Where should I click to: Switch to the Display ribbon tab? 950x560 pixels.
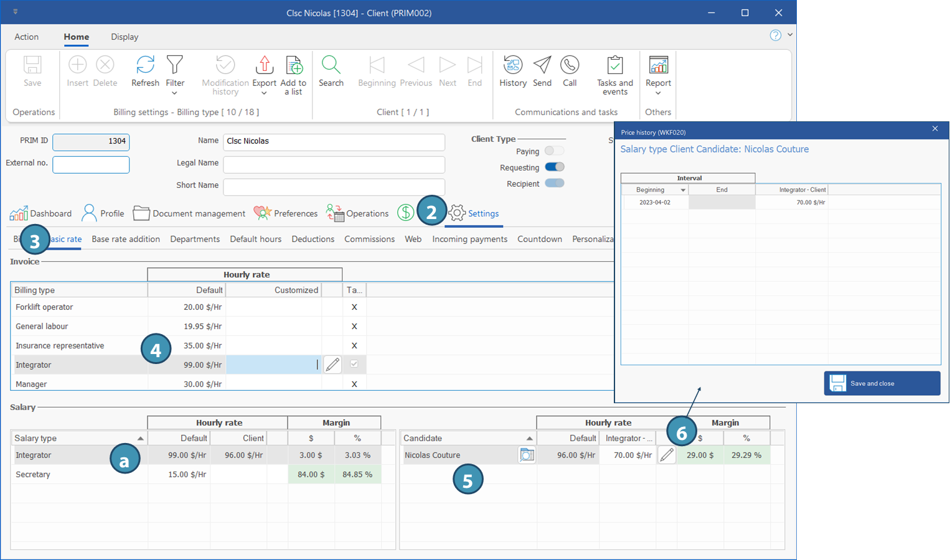pyautogui.click(x=125, y=37)
